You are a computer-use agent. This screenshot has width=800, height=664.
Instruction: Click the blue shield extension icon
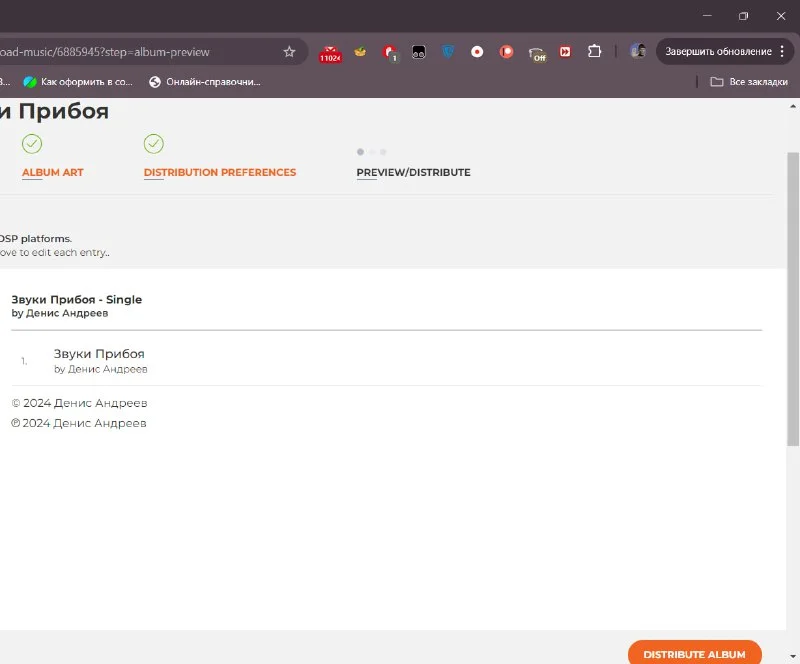[x=448, y=52]
